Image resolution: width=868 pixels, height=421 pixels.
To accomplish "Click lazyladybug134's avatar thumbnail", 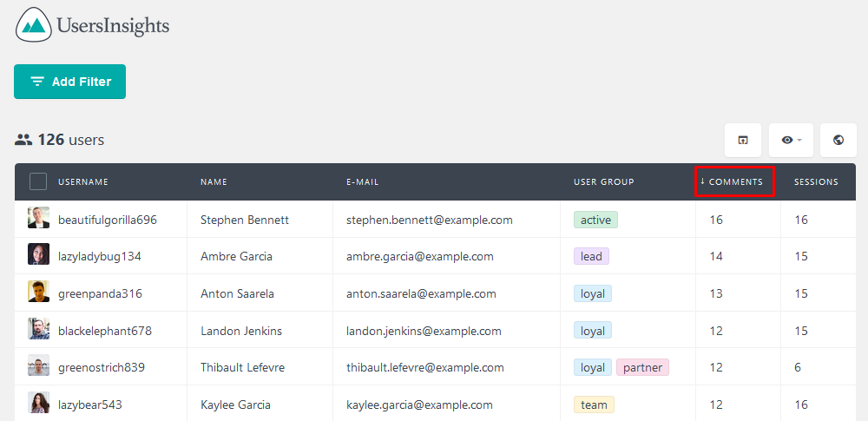I will [x=39, y=254].
